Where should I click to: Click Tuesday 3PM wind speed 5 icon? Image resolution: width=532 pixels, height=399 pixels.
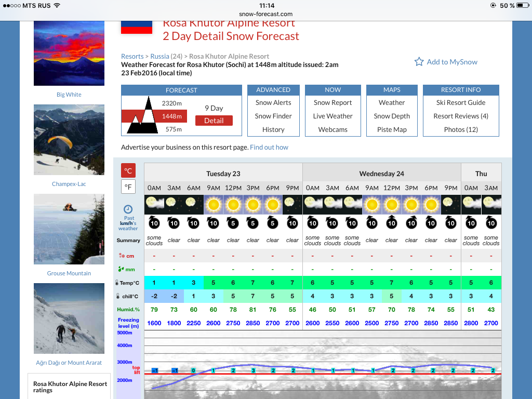(253, 222)
